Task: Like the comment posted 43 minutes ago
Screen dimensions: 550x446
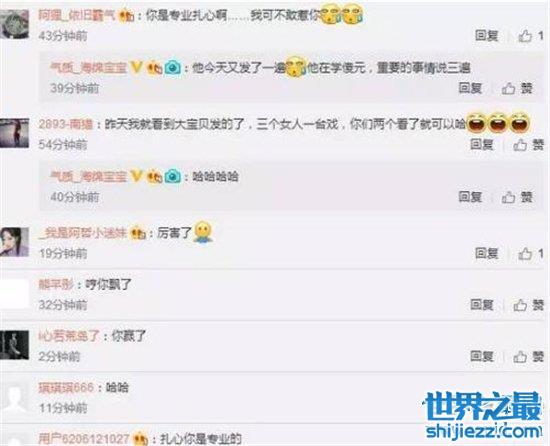Action: point(531,36)
